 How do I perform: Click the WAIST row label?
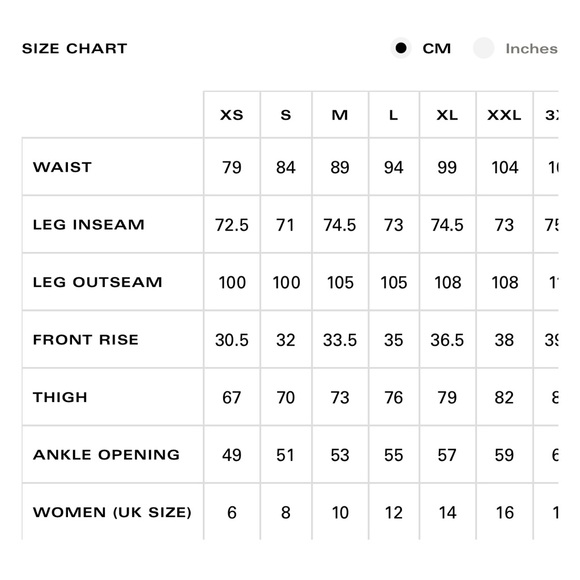tap(63, 167)
